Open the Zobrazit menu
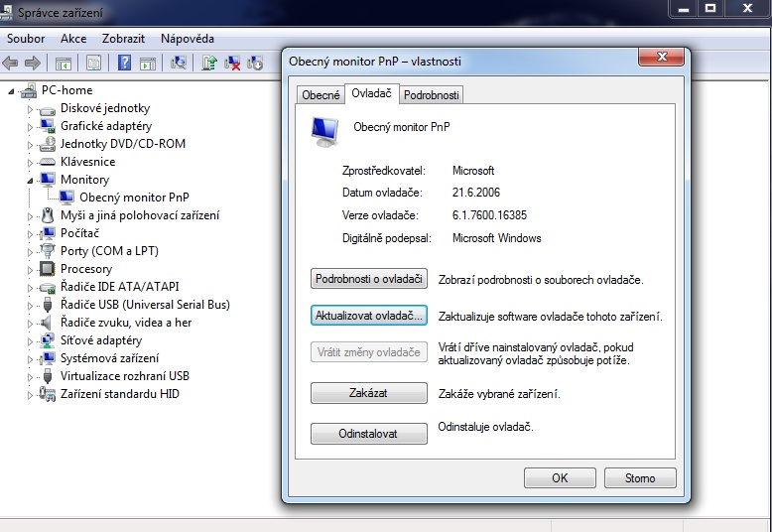The image size is (772, 532). coord(123,39)
